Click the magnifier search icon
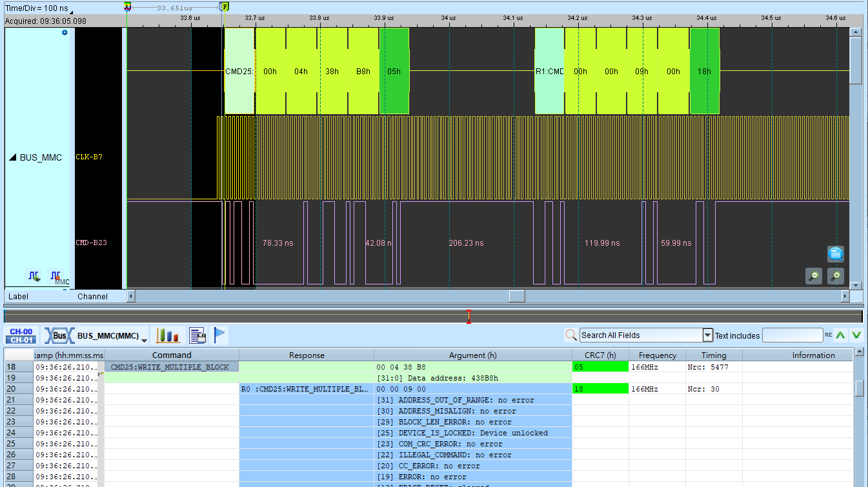The height and width of the screenshot is (487, 868). [570, 335]
